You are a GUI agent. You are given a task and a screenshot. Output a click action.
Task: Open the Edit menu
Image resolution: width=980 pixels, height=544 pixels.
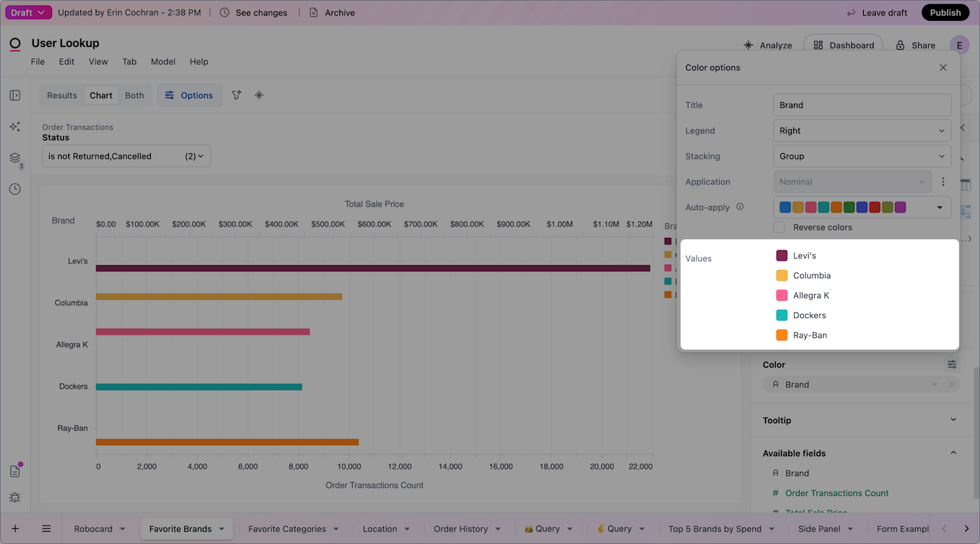click(x=67, y=62)
